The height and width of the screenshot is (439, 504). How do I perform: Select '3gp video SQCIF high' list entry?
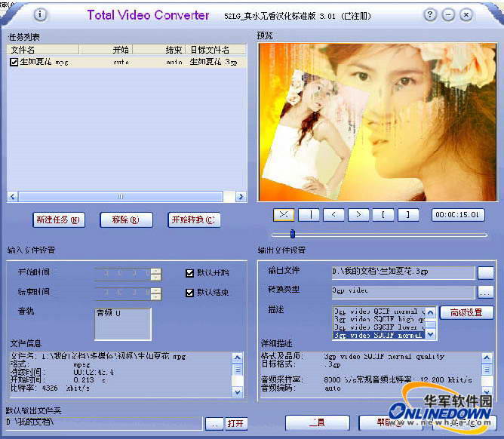pyautogui.click(x=380, y=319)
